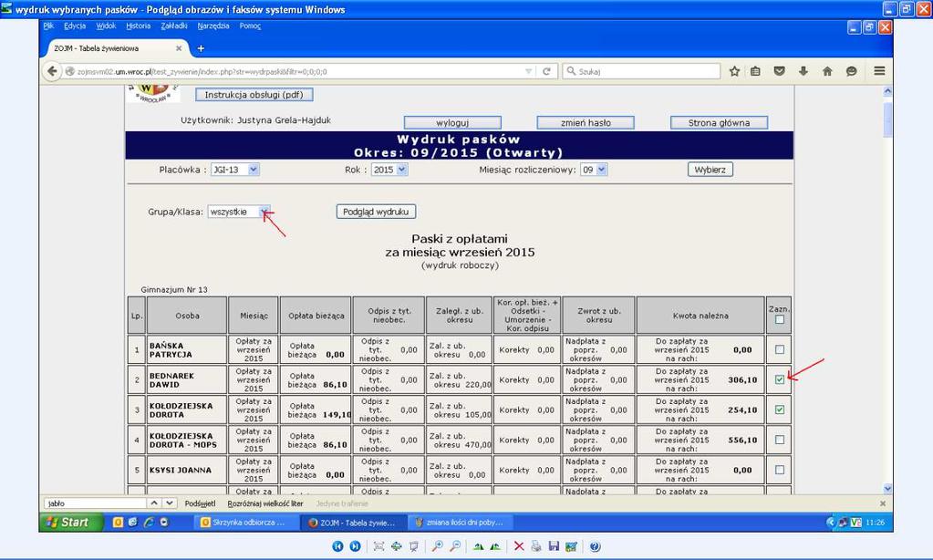Click Firefox back arrow button
The width and height of the screenshot is (933, 560).
click(x=52, y=71)
